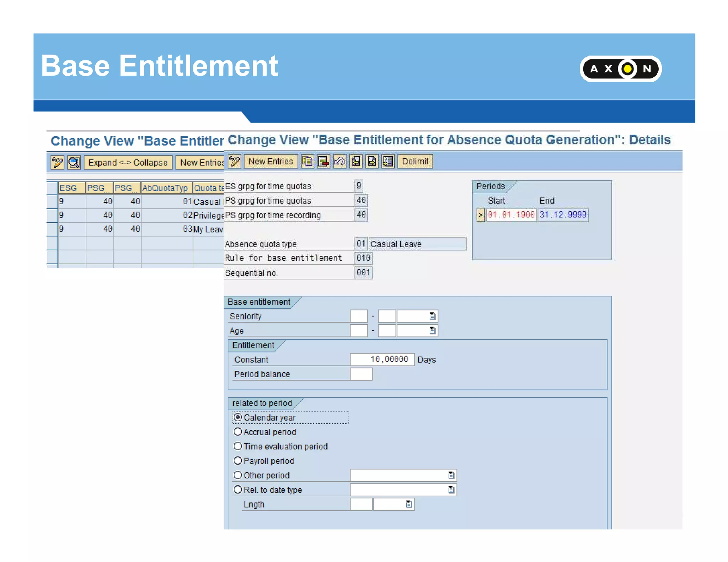
Task: Click the magnifier details icon in overview
Action: pos(74,162)
